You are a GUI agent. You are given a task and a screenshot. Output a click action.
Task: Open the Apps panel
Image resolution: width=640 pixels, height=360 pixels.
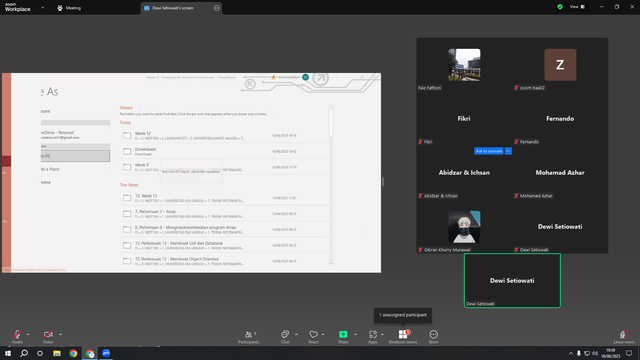(x=373, y=336)
